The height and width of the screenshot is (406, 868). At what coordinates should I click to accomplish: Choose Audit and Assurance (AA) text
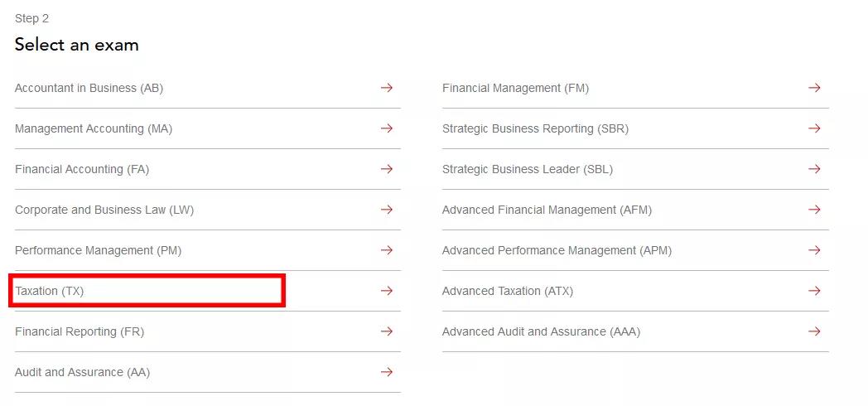pos(83,372)
